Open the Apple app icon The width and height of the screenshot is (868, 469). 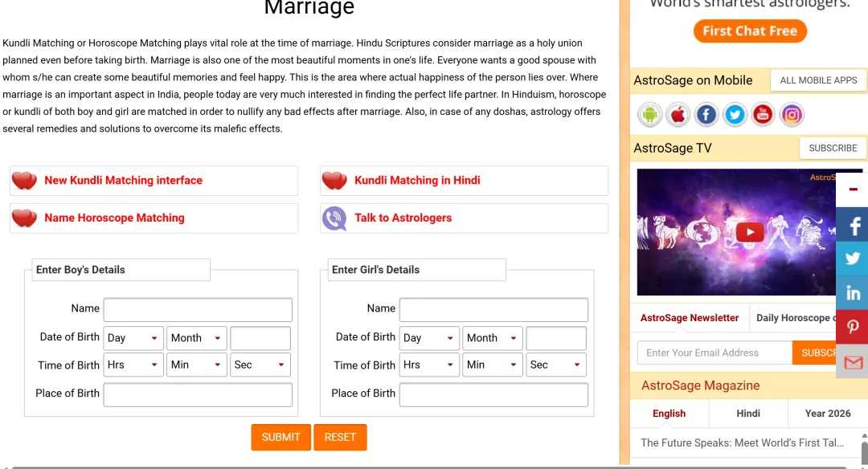678,115
